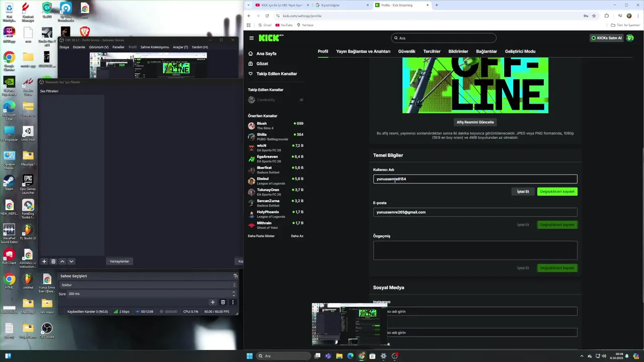
Task: Click the Özgeçmiş text area
Action: point(475,250)
